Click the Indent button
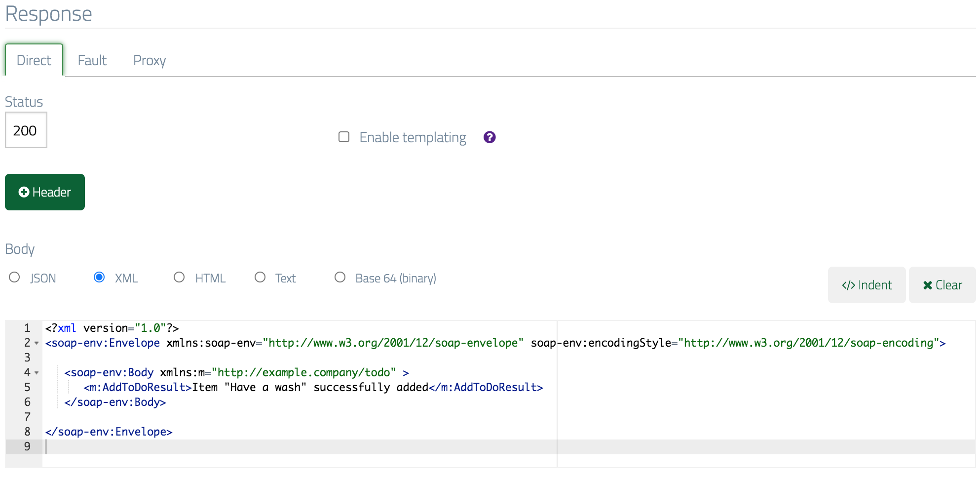980x479 pixels. click(867, 285)
